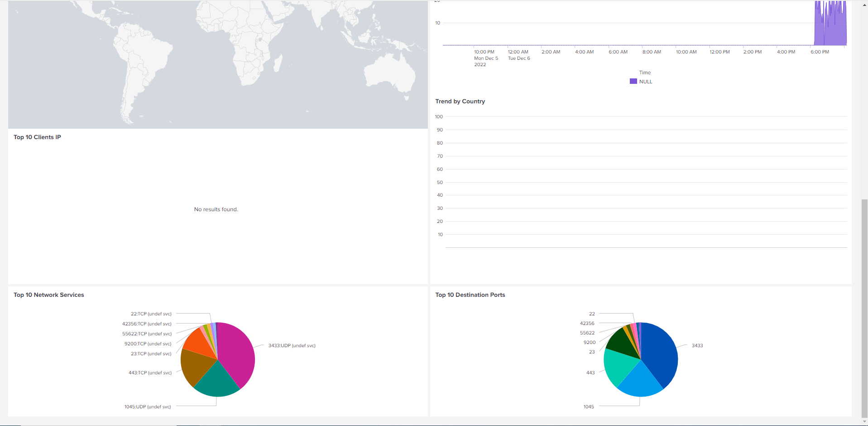
Task: Click the '2:00 PM' time tick label
Action: [752, 52]
